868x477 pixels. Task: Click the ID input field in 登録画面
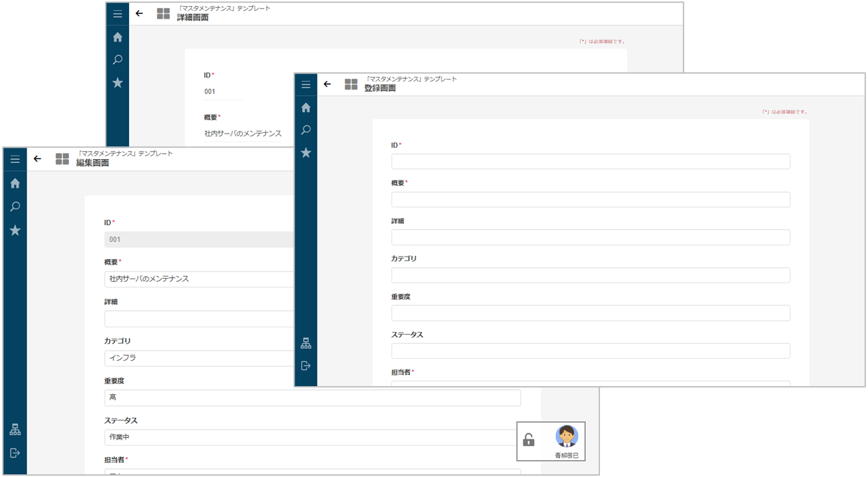click(x=590, y=162)
